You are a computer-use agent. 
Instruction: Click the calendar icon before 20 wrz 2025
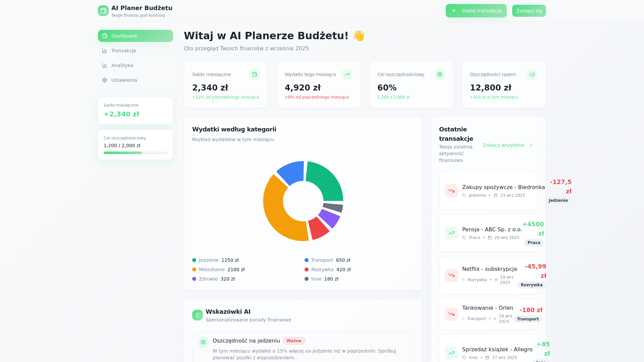[490, 238]
